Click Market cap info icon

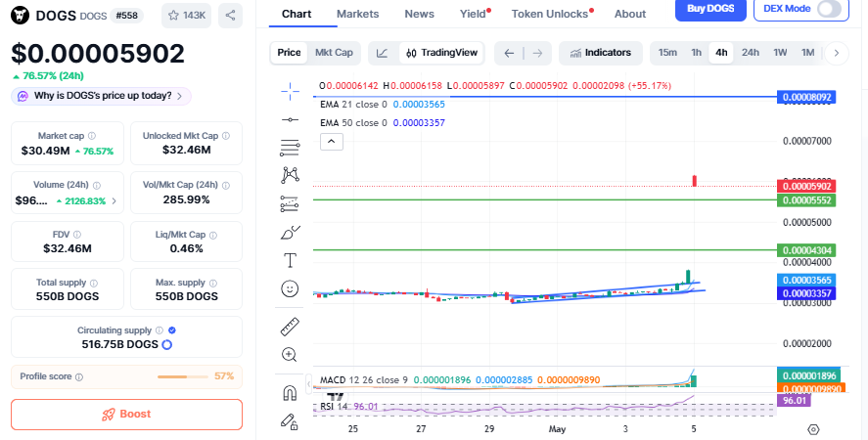pyautogui.click(x=92, y=136)
